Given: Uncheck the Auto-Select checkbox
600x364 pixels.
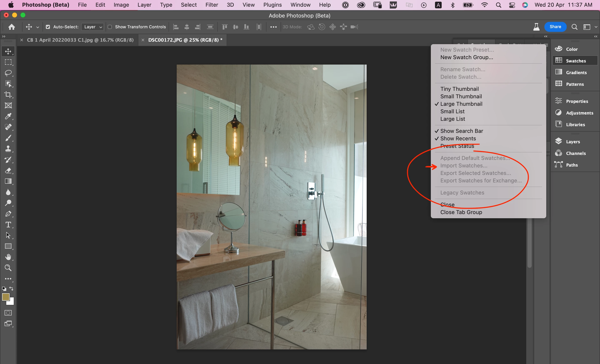Looking at the screenshot, I should coord(48,27).
